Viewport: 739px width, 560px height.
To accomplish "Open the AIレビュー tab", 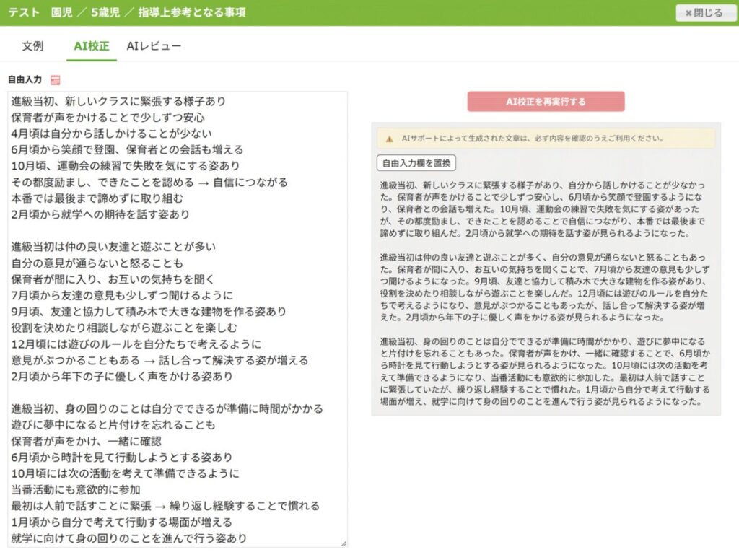I will 154,45.
